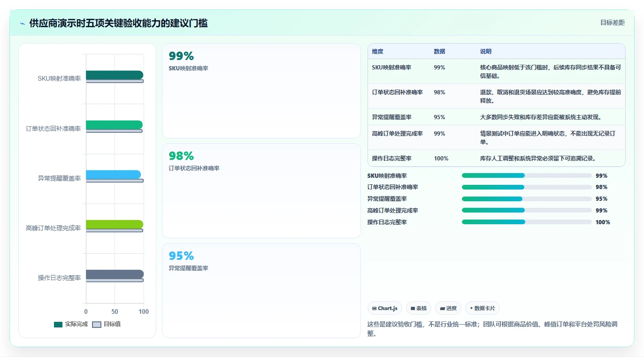The image size is (644, 357).
Task: Click the 订单状态回补准确率 chart axis label
Action: [x=53, y=129]
